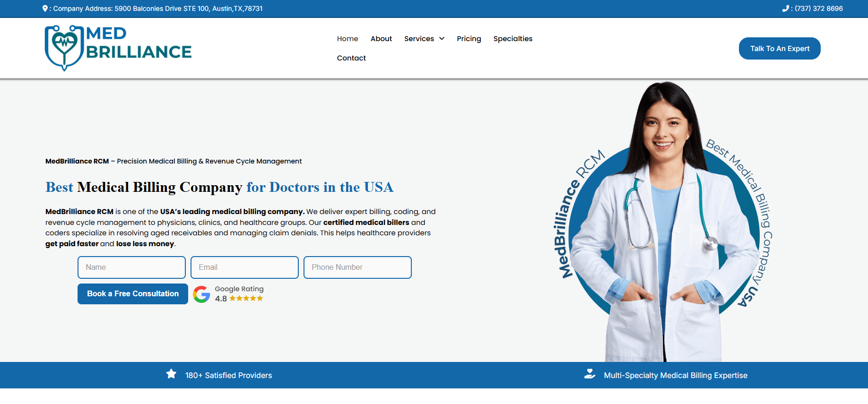Viewport: 868px width, 404px height.
Task: Open the Home menu item
Action: pyautogui.click(x=347, y=39)
